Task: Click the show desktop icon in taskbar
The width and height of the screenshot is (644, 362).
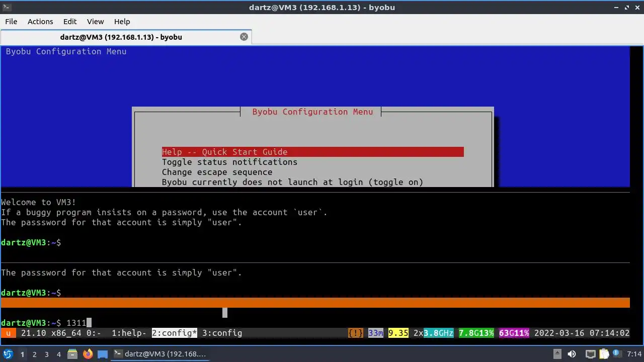Action: pos(103,354)
